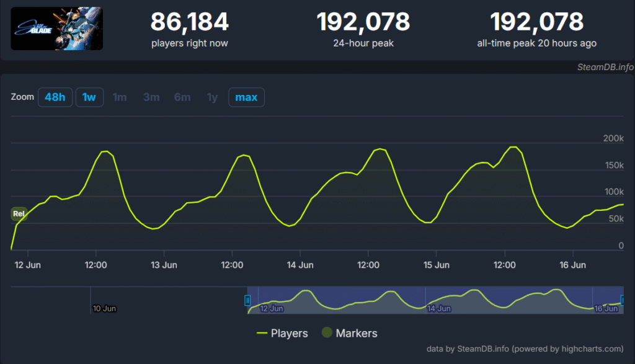Set chart zoom to 48h
The image size is (635, 364).
point(55,97)
